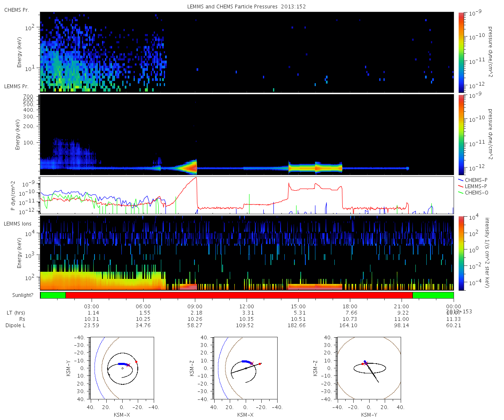Viewport: 504px width, 420px height.
Task: Click the 09:00 time axis label
Action: pyautogui.click(x=195, y=306)
